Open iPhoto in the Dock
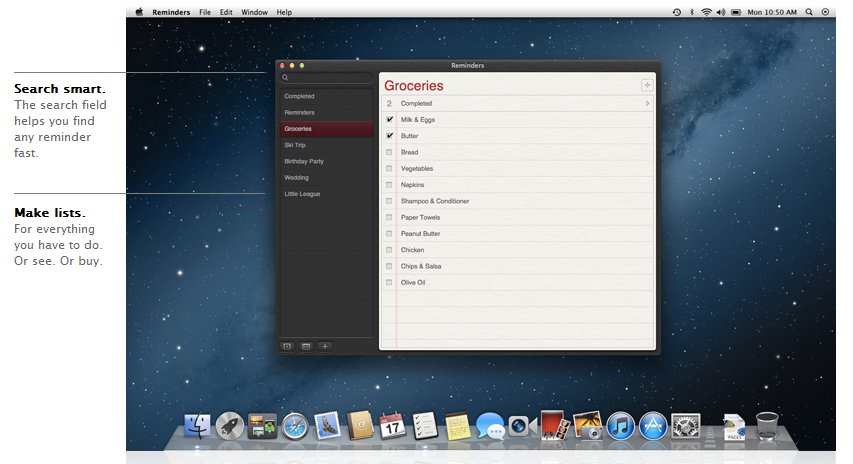Viewport: 853px width, 464px height. (x=588, y=425)
